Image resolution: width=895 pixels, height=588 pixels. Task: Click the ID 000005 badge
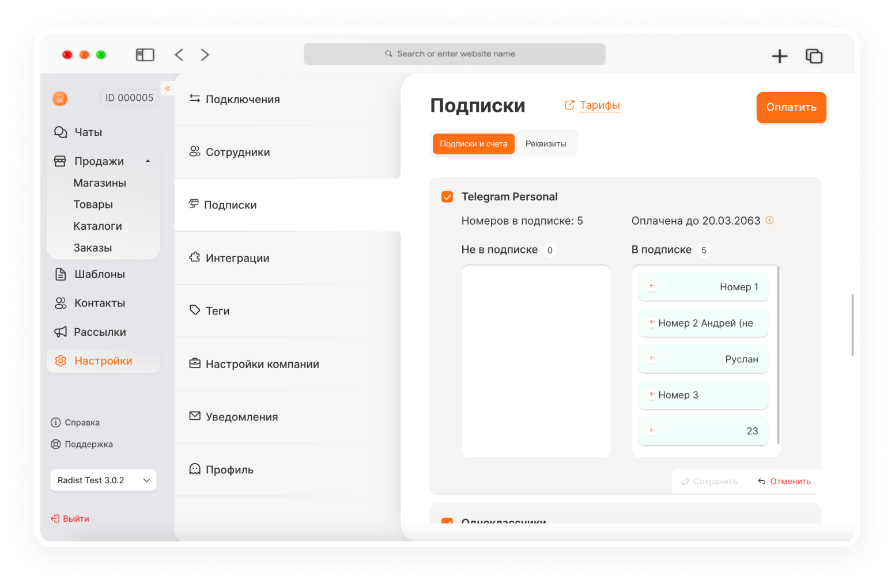(130, 98)
